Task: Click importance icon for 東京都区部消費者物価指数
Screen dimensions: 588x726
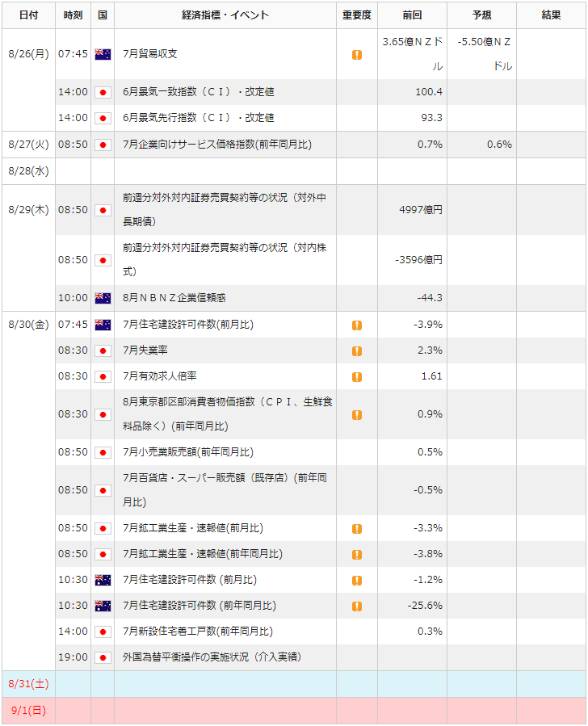Action: tap(356, 415)
